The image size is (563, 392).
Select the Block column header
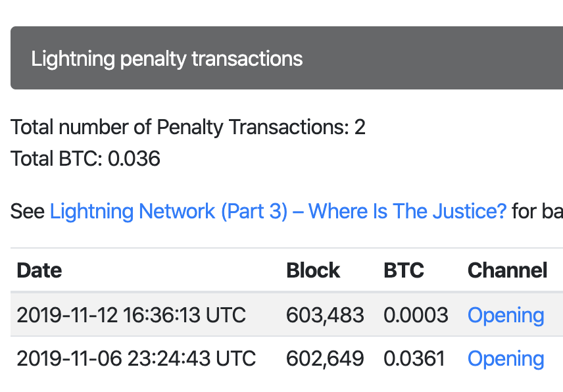[313, 270]
